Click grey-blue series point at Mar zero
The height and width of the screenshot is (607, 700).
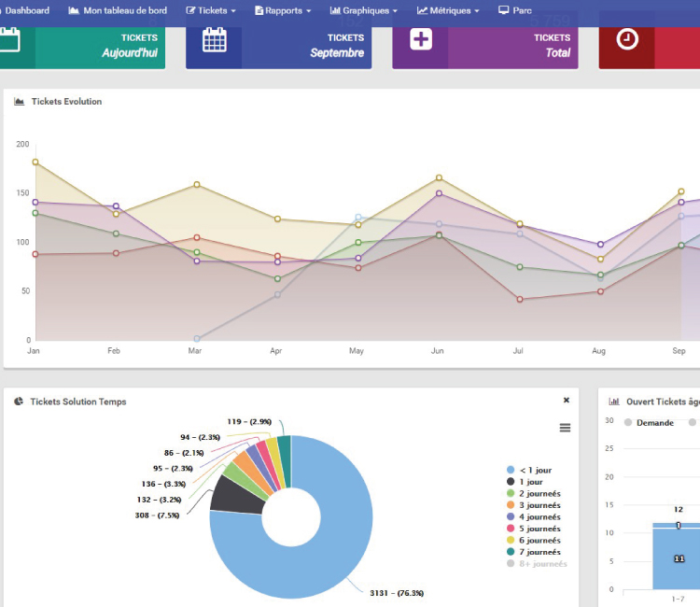(197, 339)
